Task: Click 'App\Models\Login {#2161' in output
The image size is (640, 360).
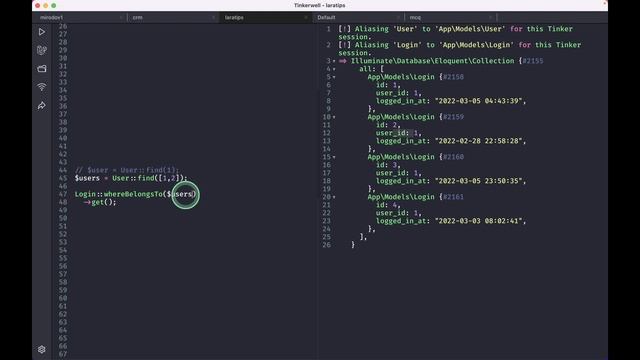Action: pos(416,197)
